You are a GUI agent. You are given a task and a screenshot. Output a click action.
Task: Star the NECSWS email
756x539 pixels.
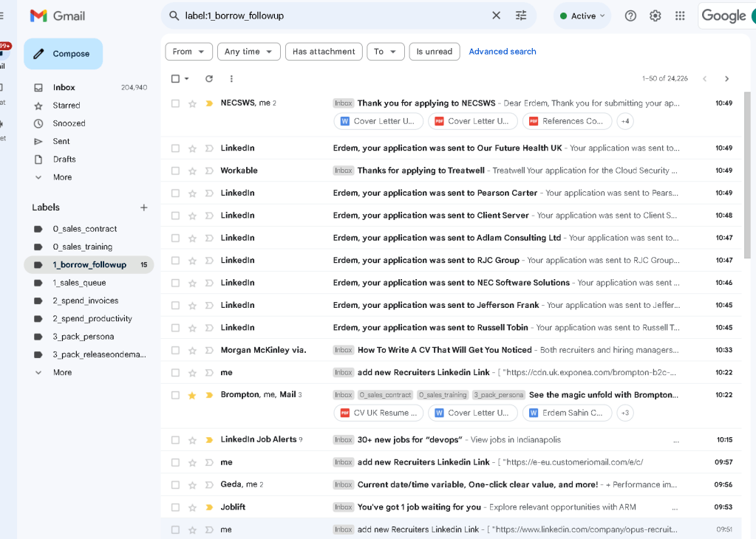192,103
